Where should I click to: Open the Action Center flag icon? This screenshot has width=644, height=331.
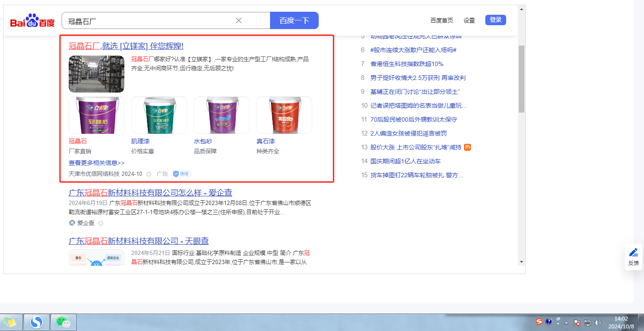point(577,322)
